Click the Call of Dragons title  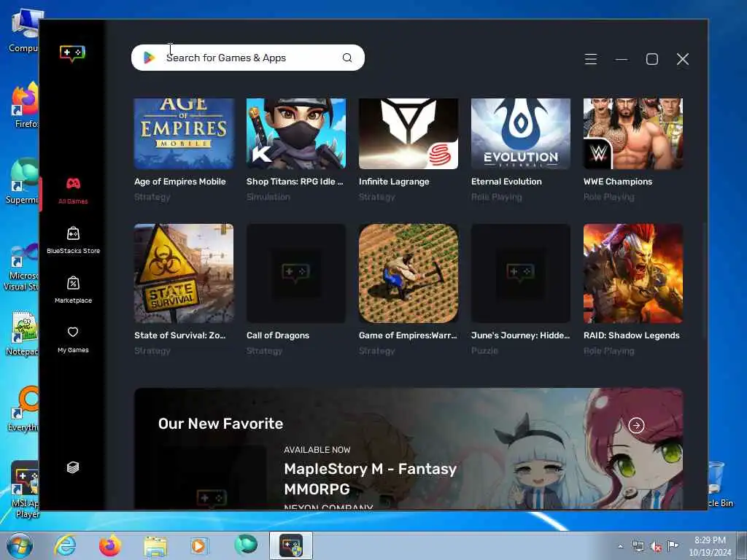click(x=278, y=335)
